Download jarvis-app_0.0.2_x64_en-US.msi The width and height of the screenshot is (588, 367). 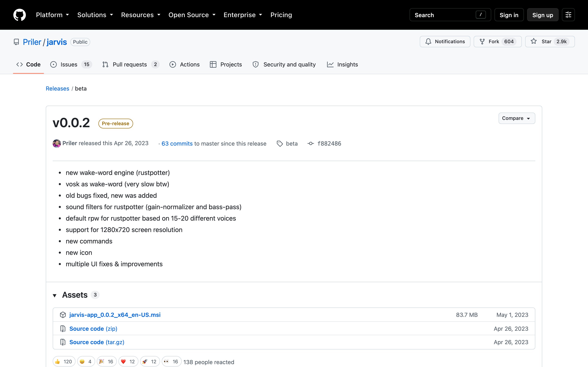pos(115,315)
